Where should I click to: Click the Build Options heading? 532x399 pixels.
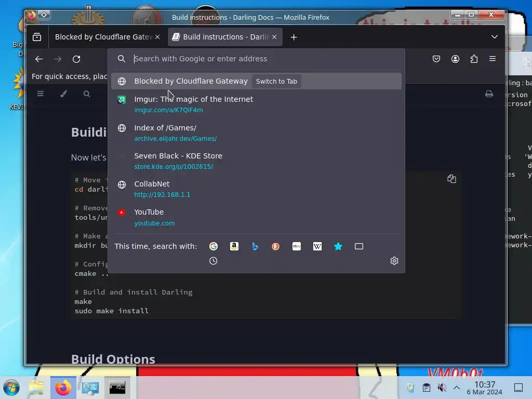click(x=113, y=359)
